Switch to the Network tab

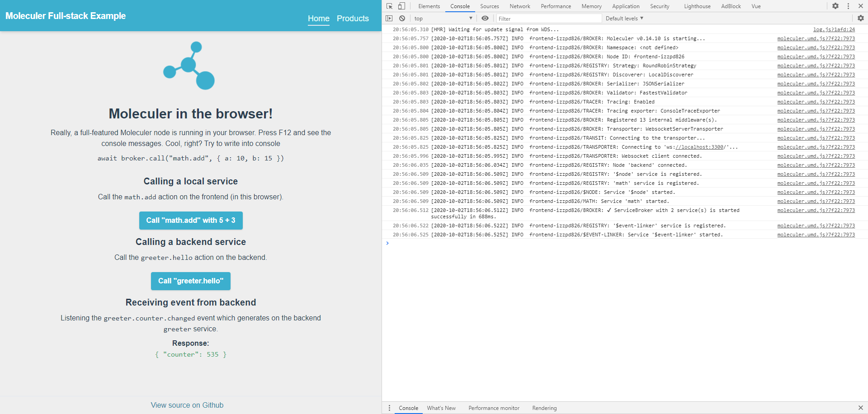519,6
